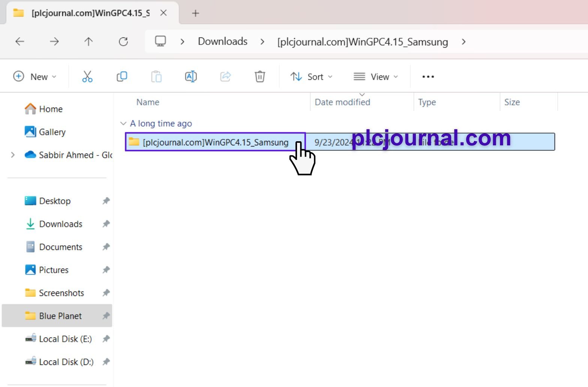Collapse the 'A long time ago' group
Viewport: 588px width, 387px height.
[123, 123]
